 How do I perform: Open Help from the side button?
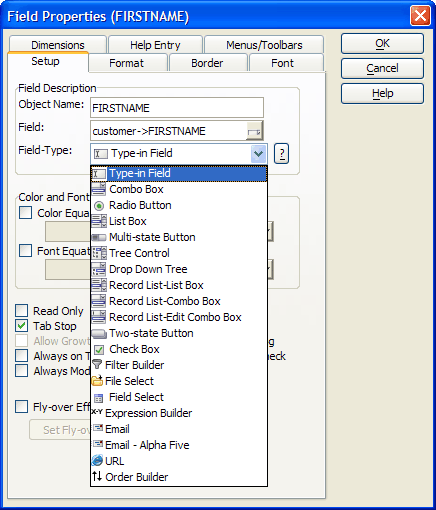382,93
